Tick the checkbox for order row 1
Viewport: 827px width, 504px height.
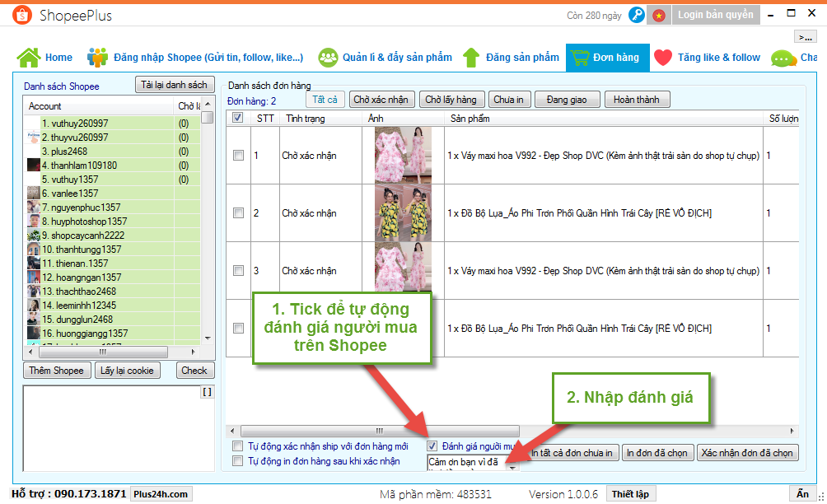[237, 155]
